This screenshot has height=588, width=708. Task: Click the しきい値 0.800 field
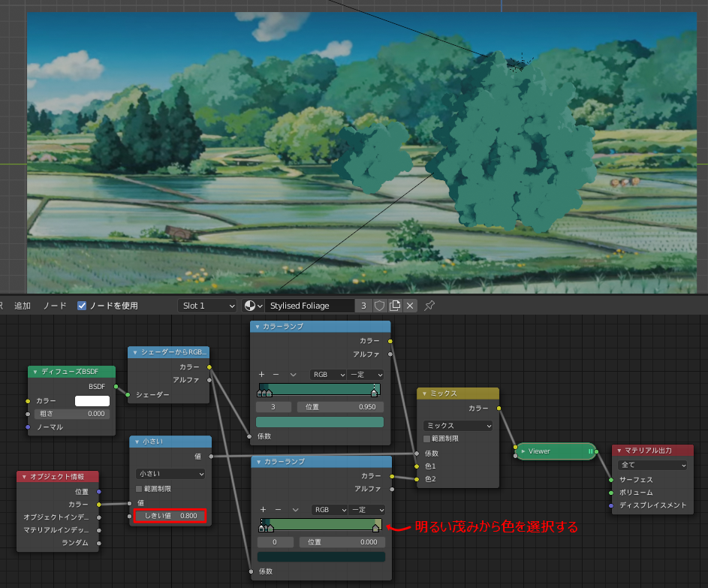(x=170, y=516)
